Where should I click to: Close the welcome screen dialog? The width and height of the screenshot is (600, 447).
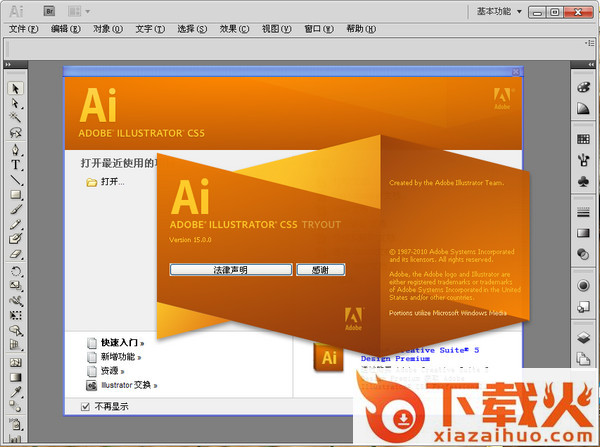[515, 72]
